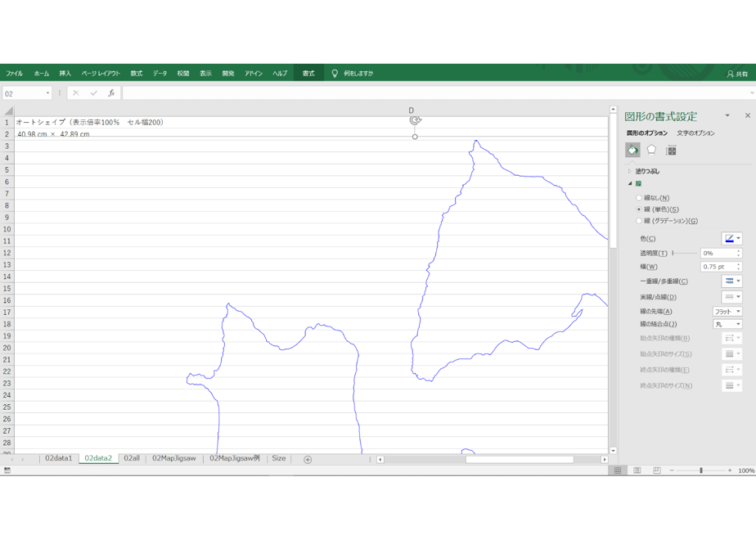Click the zoom in plus icon
The height and width of the screenshot is (540, 756).
730,470
